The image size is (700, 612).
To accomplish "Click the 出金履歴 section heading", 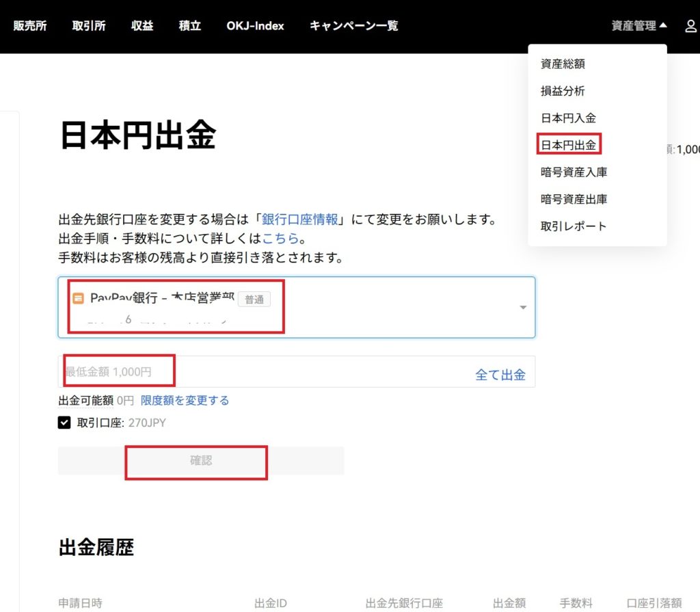I will (x=96, y=547).
